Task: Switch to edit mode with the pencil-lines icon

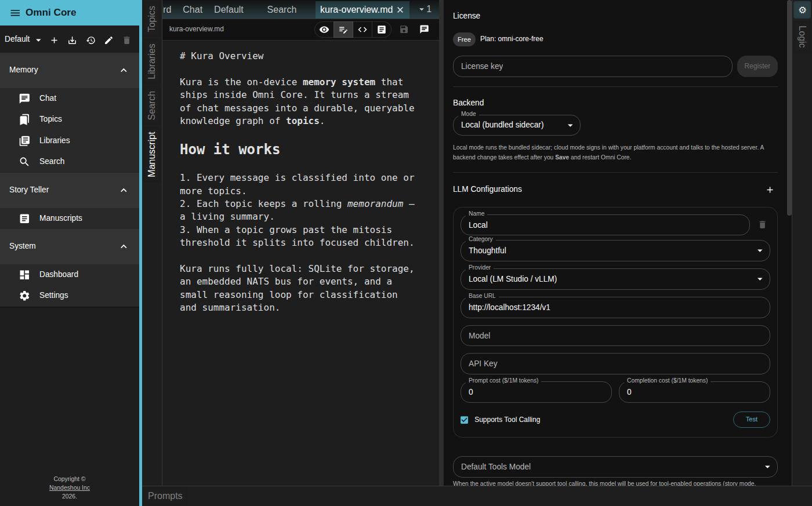Action: (343, 30)
